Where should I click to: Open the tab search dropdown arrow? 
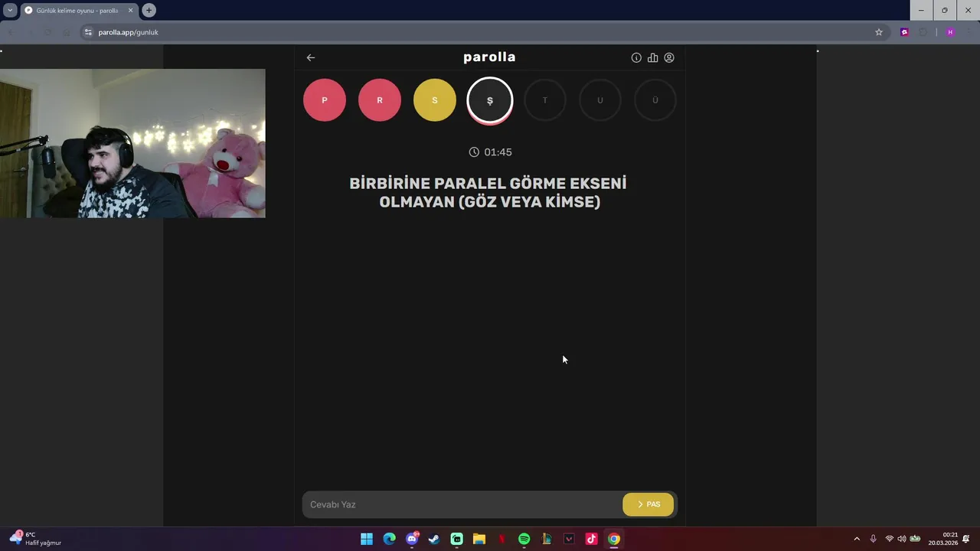[10, 11]
